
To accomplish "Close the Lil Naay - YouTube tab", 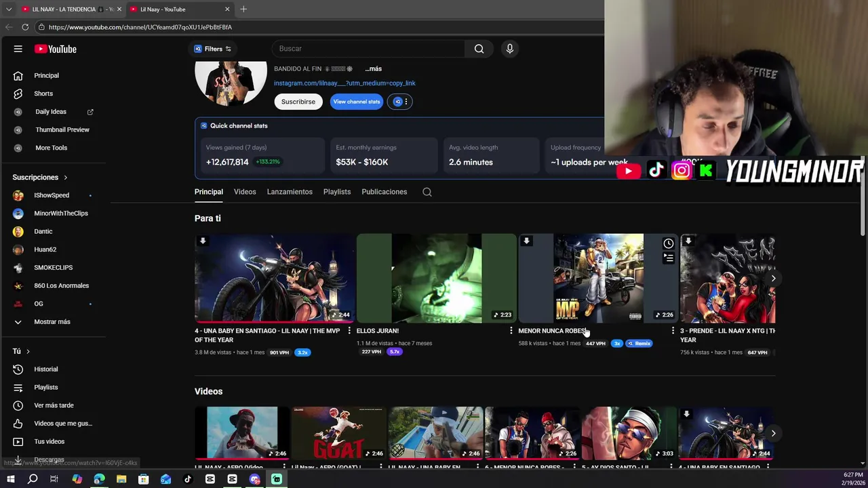I will tap(227, 9).
